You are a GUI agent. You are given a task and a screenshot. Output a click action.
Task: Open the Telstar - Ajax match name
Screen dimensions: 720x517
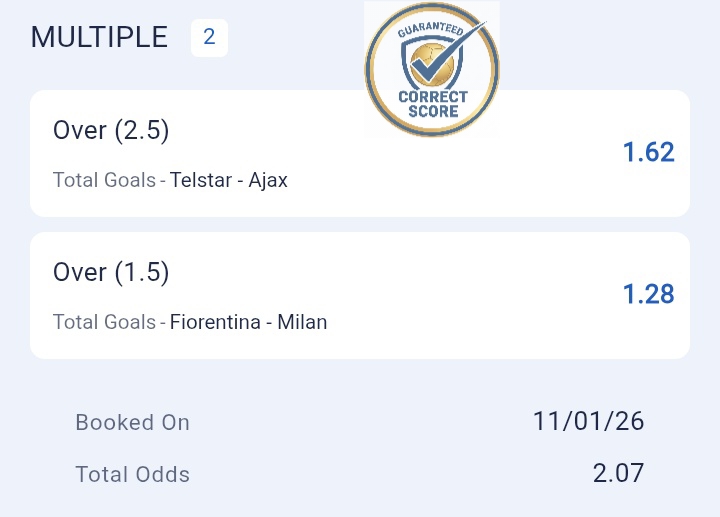pos(229,181)
